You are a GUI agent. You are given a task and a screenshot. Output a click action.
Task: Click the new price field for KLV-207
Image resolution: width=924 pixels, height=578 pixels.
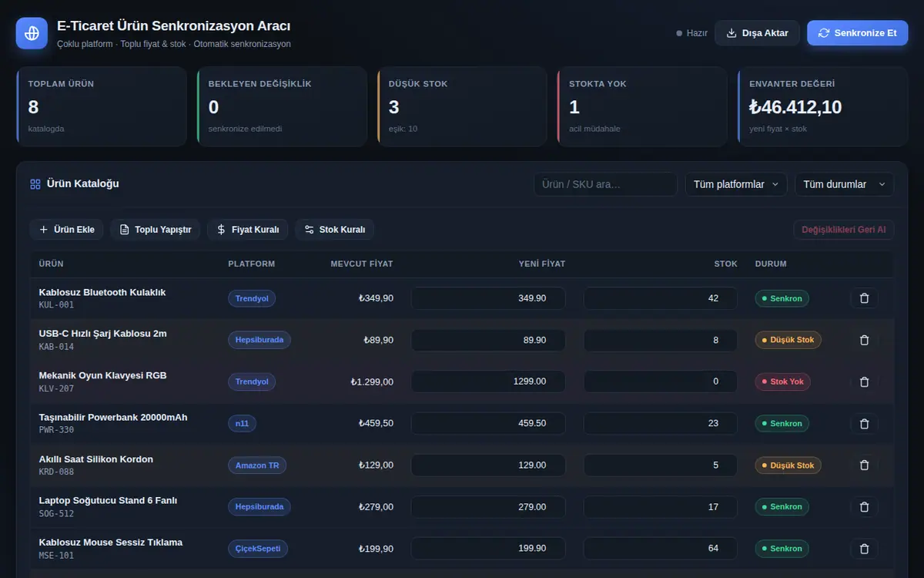[x=488, y=381]
